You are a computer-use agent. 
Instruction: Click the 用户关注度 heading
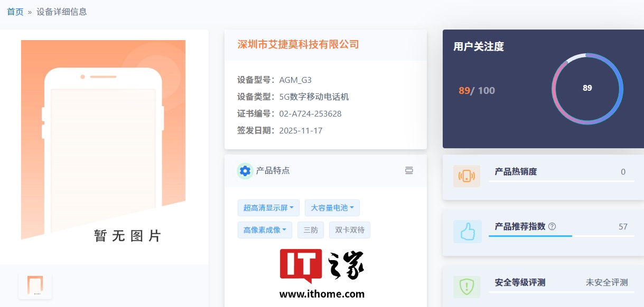tap(479, 46)
